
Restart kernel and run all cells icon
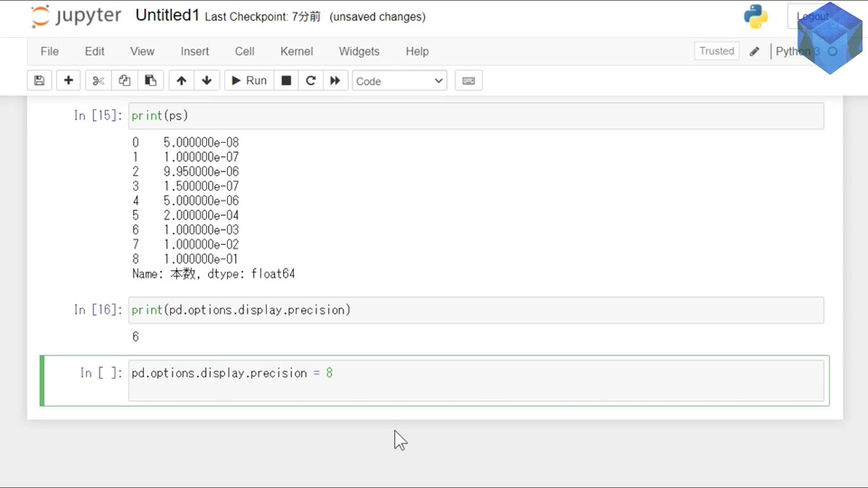pyautogui.click(x=335, y=80)
